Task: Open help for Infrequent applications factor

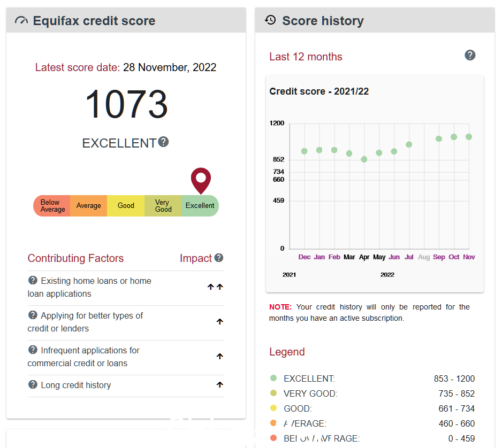Action: click(x=33, y=350)
